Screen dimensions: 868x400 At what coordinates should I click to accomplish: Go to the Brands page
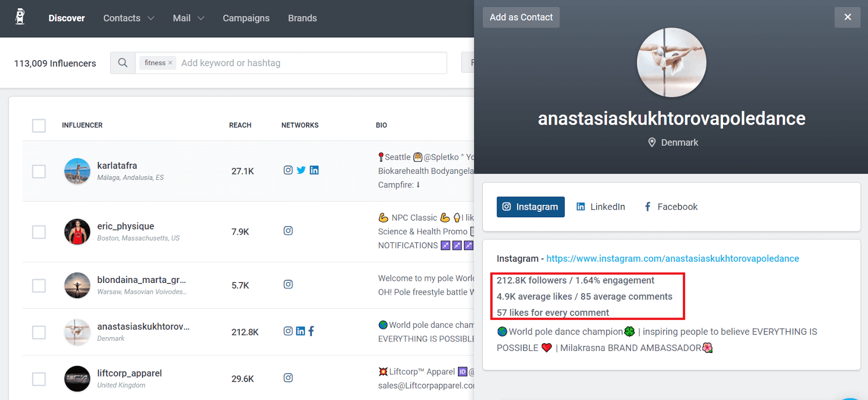[302, 18]
